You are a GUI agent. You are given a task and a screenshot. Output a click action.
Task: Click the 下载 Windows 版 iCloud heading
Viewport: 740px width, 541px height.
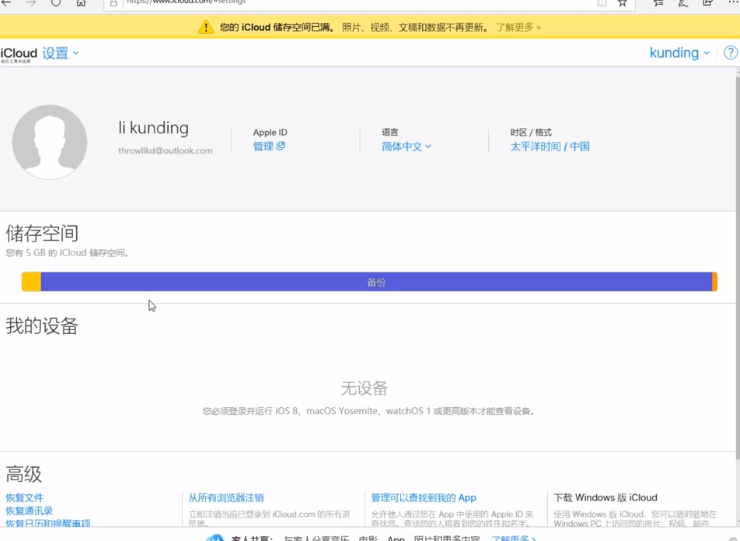(605, 498)
